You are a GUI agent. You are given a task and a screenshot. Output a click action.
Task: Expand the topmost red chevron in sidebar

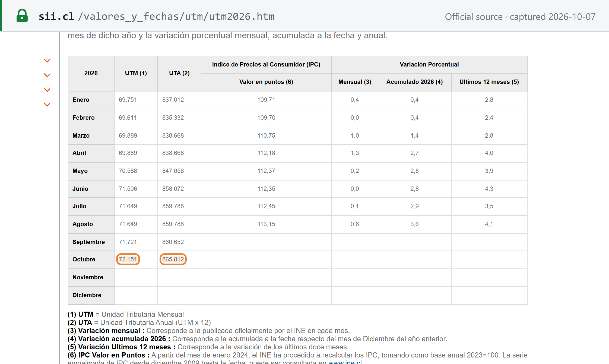click(x=47, y=61)
